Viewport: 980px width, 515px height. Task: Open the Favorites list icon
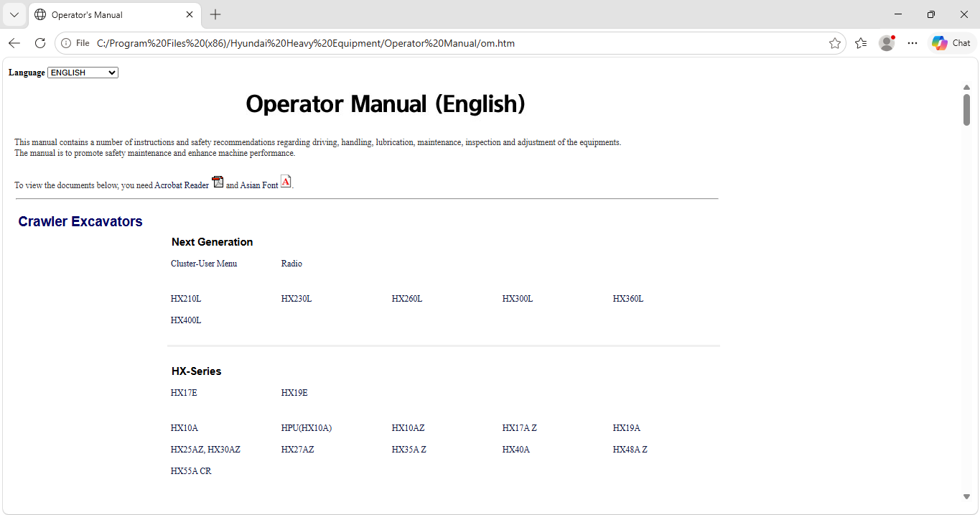tap(861, 43)
